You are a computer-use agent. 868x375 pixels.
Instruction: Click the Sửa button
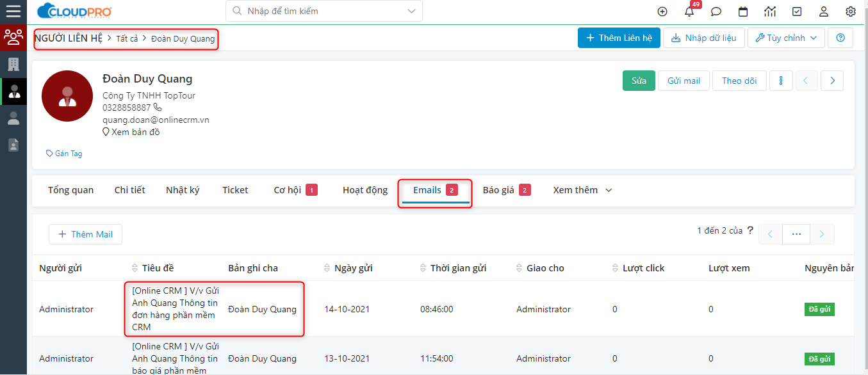click(x=639, y=81)
